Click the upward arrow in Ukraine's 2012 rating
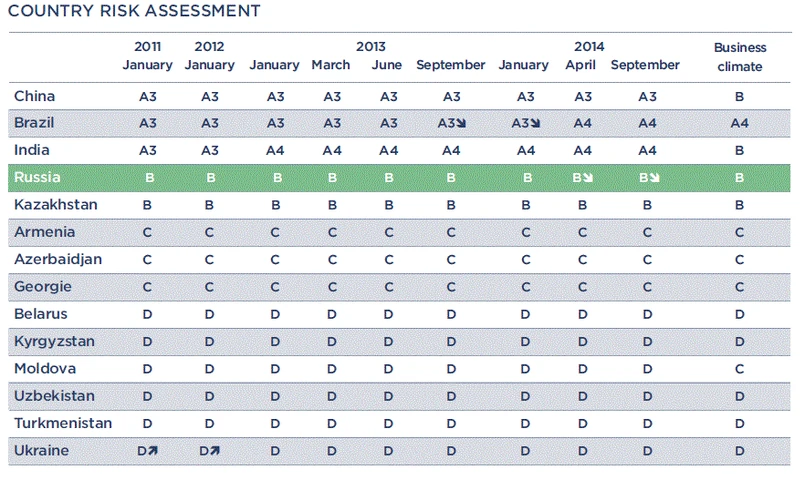 pyautogui.click(x=214, y=451)
